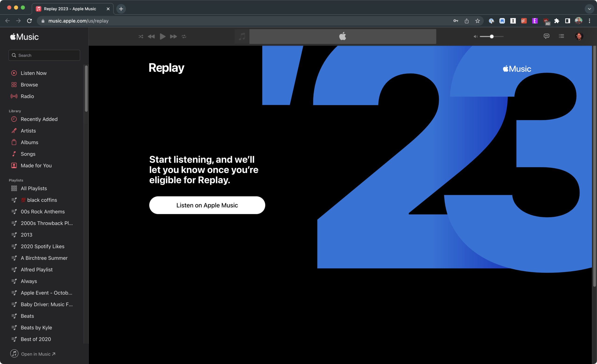
Task: Open a new browser tab
Action: coord(121,9)
